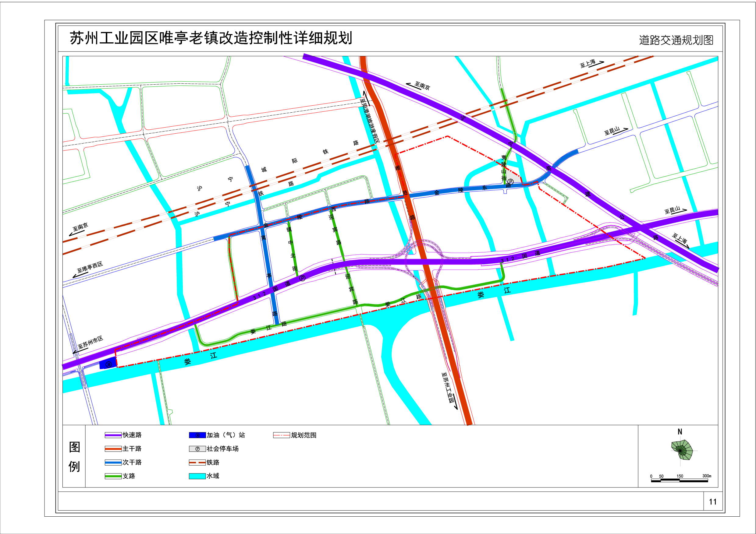This screenshot has height=534, width=756.
Task: Click the 加油（气）站 legend icon
Action: point(197,435)
